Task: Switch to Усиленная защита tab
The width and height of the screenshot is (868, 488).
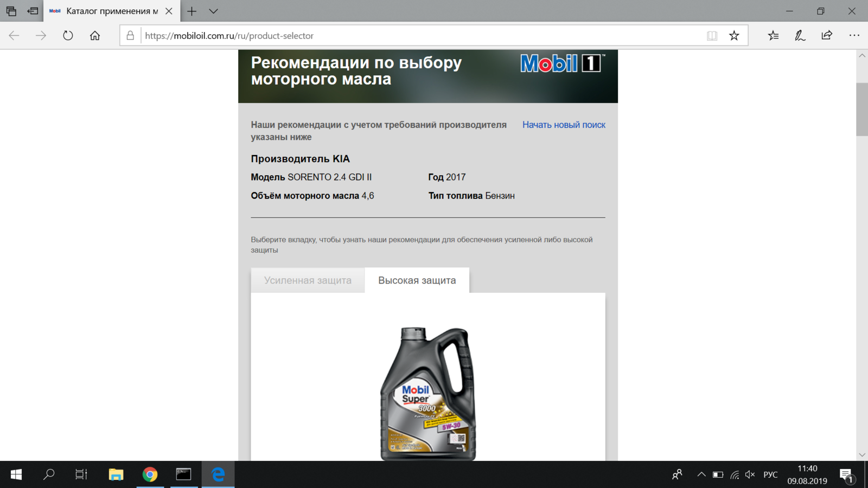Action: point(308,280)
